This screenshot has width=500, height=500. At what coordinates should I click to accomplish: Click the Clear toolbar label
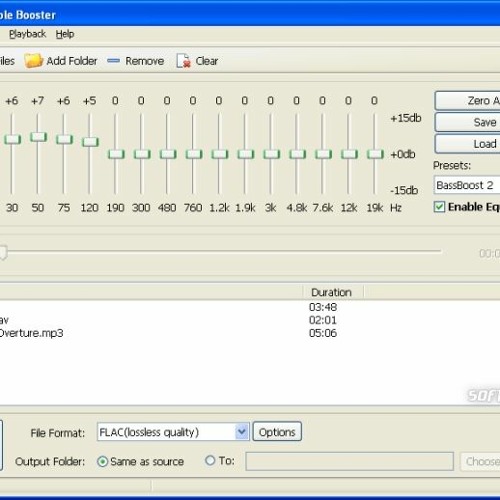pos(207,61)
